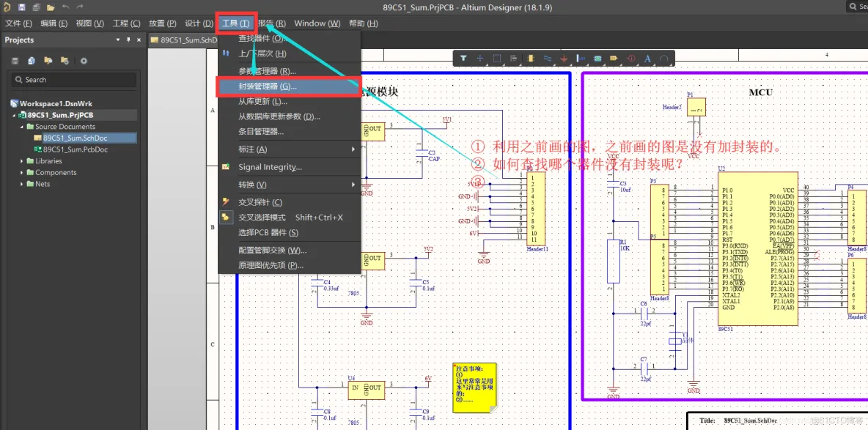
Task: Choose 交叉探针 (C) menu entry
Action: click(290, 203)
